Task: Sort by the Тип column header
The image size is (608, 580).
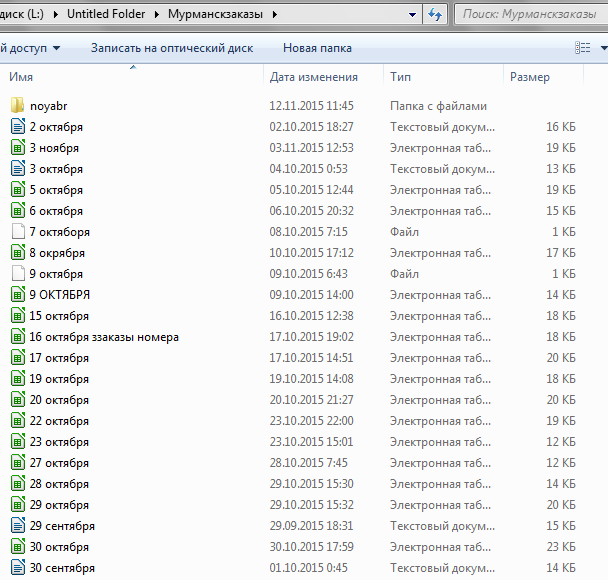Action: pos(401,77)
